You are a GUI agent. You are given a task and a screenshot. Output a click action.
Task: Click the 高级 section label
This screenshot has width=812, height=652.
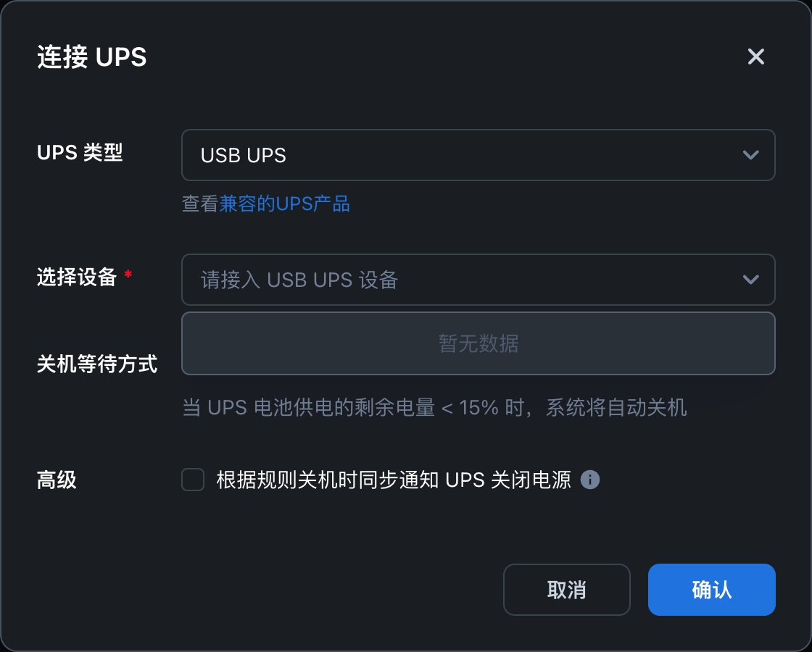[57, 480]
